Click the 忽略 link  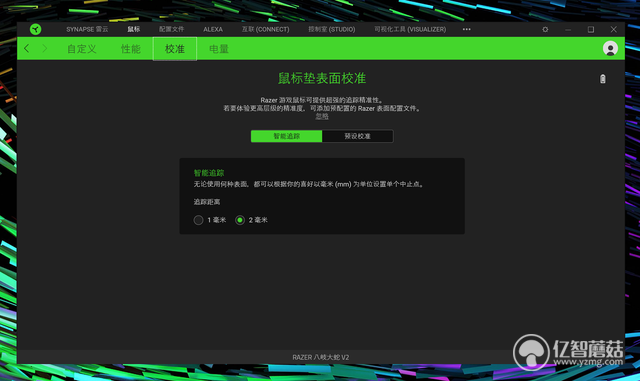click(322, 116)
